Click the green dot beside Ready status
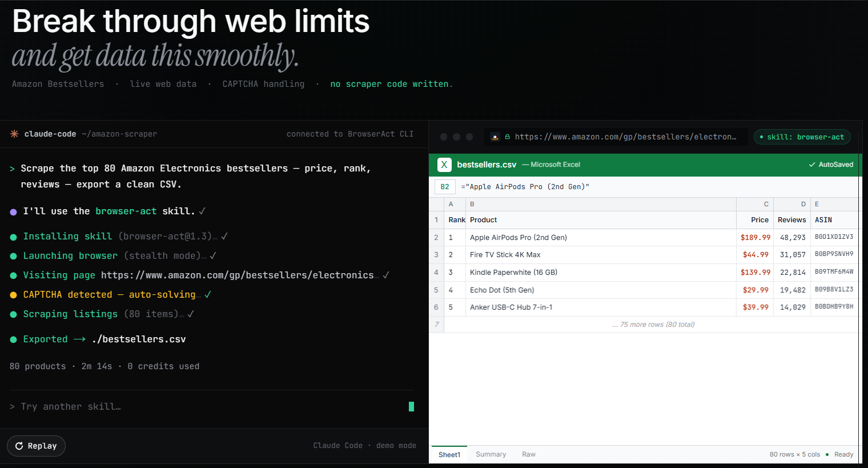868x468 pixels. [827, 454]
